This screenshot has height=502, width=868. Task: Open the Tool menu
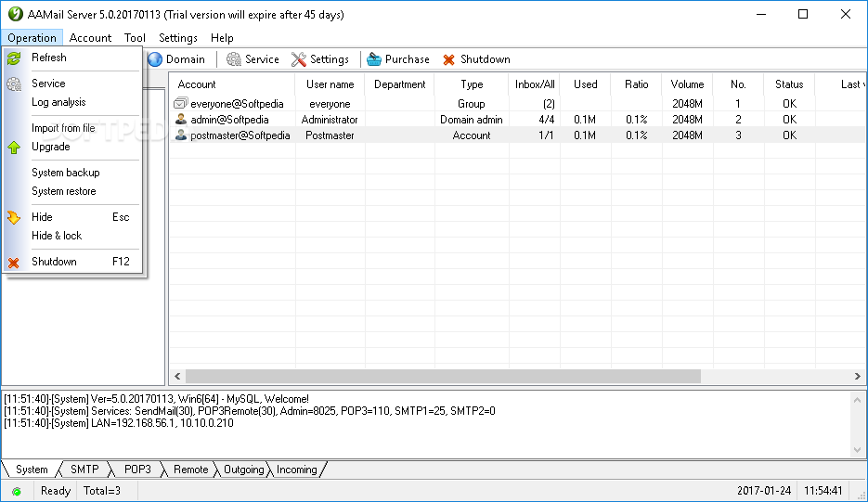pos(135,38)
